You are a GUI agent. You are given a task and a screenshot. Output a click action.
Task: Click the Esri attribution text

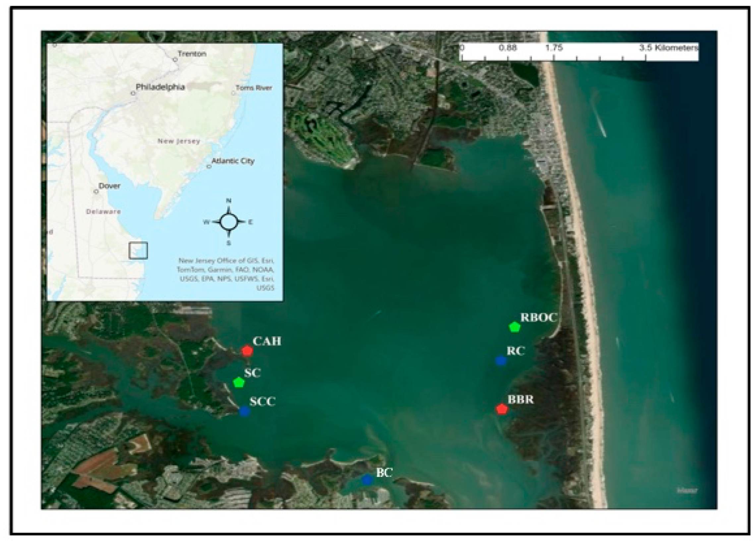[x=226, y=274]
